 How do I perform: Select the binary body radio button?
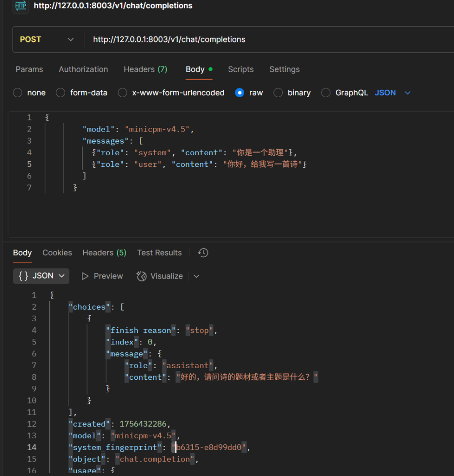[278, 93]
